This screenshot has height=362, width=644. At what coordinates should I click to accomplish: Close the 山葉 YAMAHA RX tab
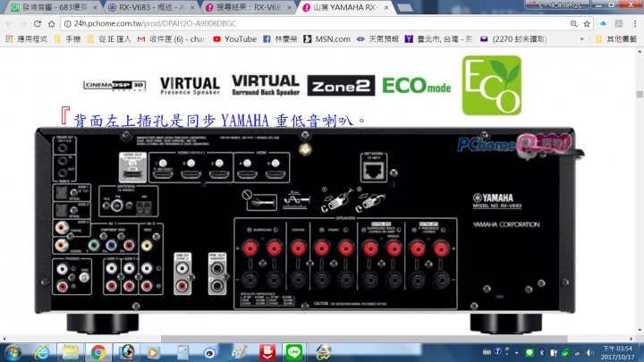[x=386, y=7]
